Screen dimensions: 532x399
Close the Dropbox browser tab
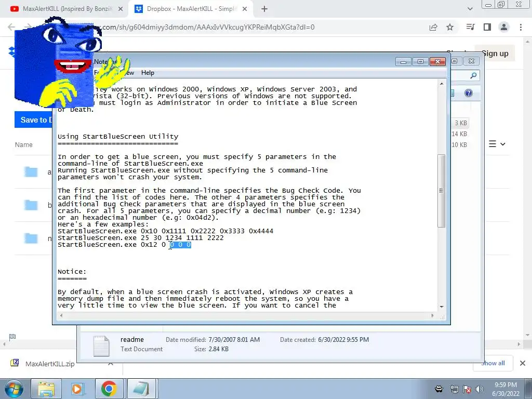pyautogui.click(x=245, y=9)
